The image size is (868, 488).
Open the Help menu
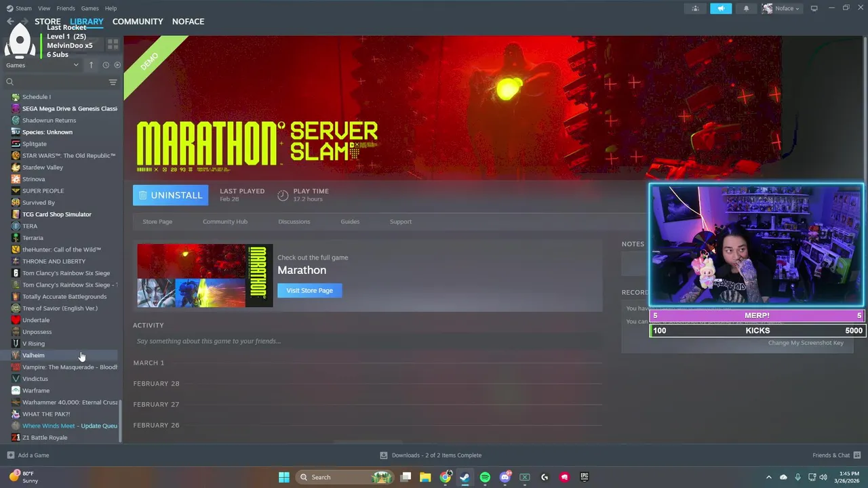(x=111, y=8)
